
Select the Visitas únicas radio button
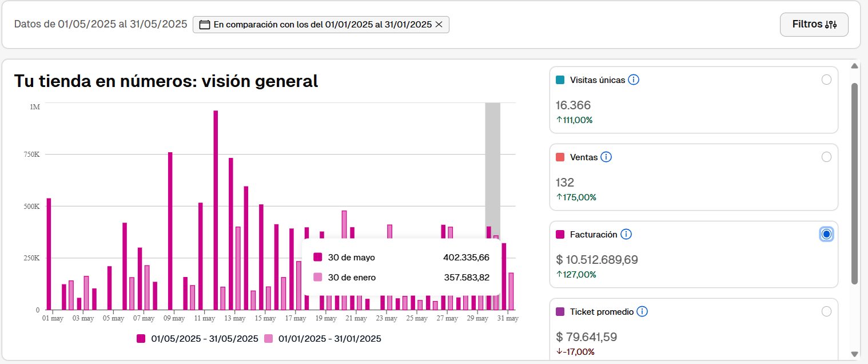tap(826, 80)
